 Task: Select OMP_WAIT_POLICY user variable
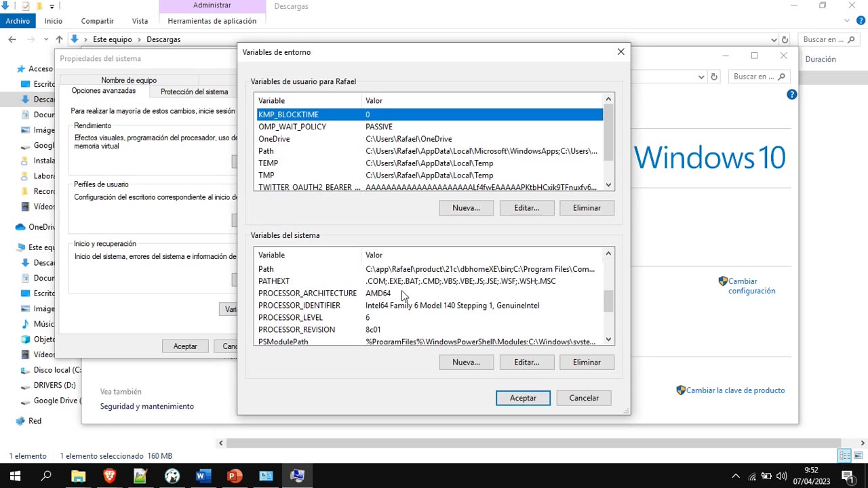pos(429,127)
